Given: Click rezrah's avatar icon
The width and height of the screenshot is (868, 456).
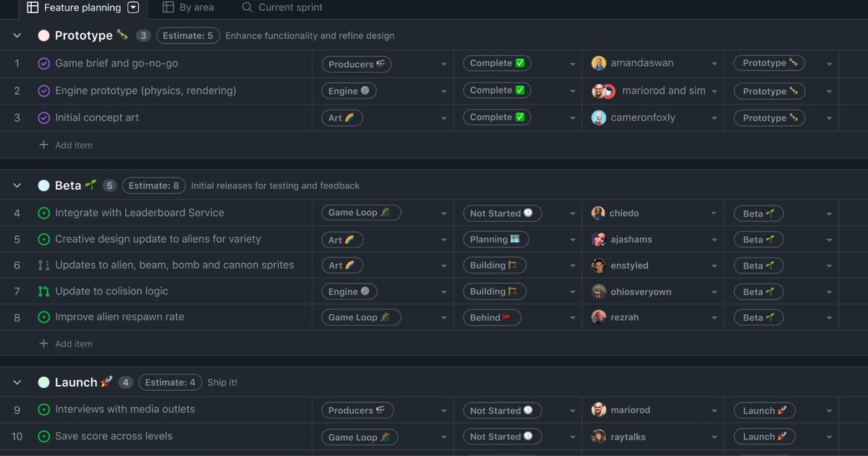Looking at the screenshot, I should 598,317.
